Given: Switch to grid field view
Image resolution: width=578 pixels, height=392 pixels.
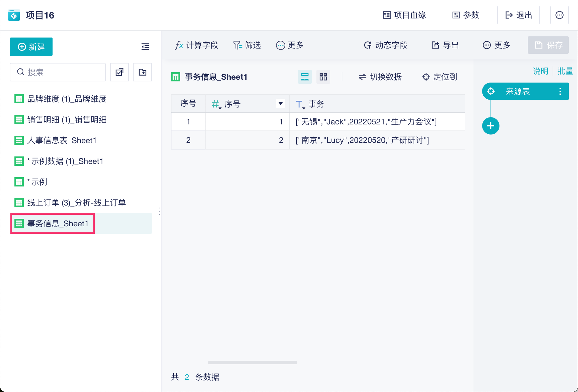Looking at the screenshot, I should point(323,77).
